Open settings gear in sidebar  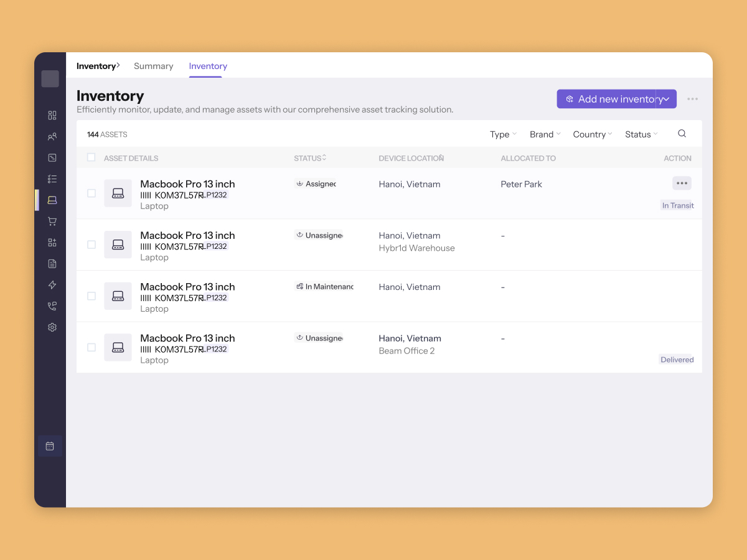tap(52, 327)
